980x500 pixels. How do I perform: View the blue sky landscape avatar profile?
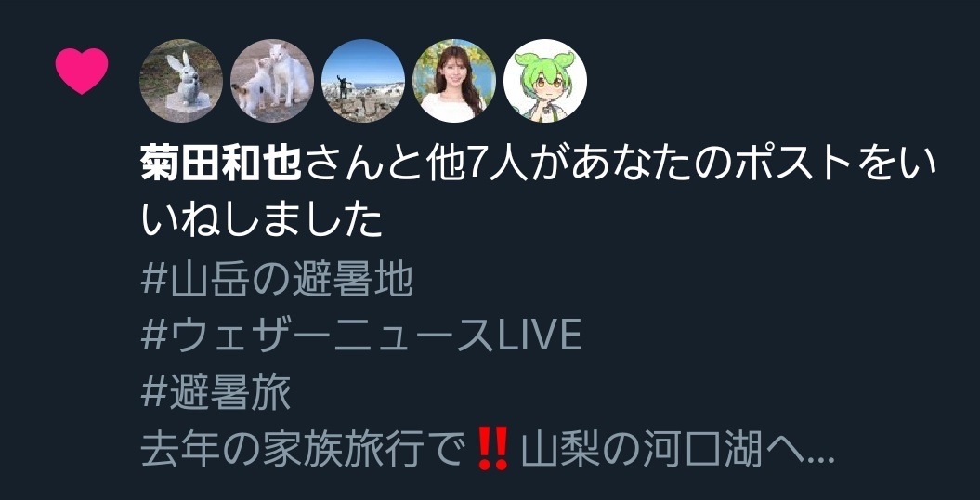[363, 81]
